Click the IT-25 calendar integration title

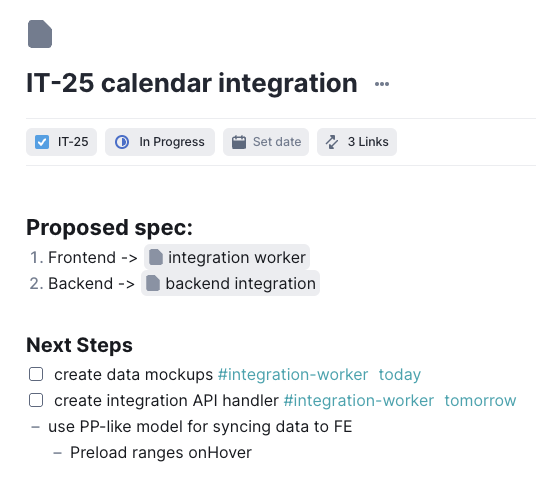pyautogui.click(x=192, y=83)
